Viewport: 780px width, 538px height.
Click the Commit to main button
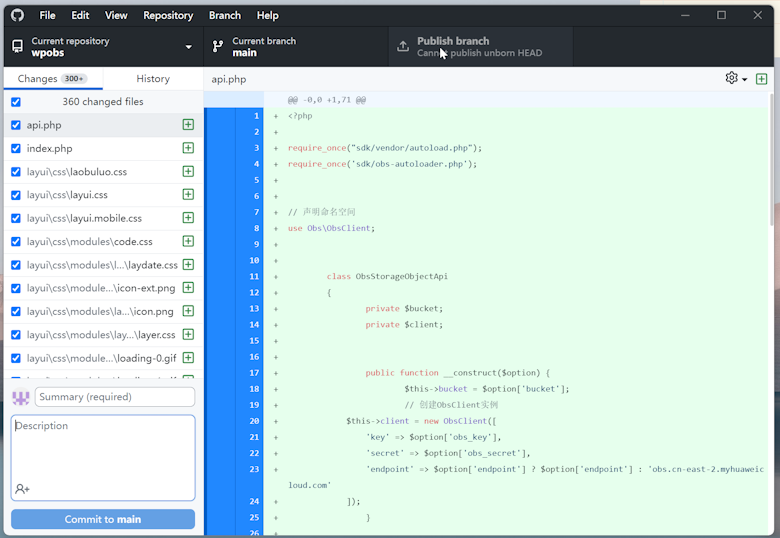click(x=103, y=519)
